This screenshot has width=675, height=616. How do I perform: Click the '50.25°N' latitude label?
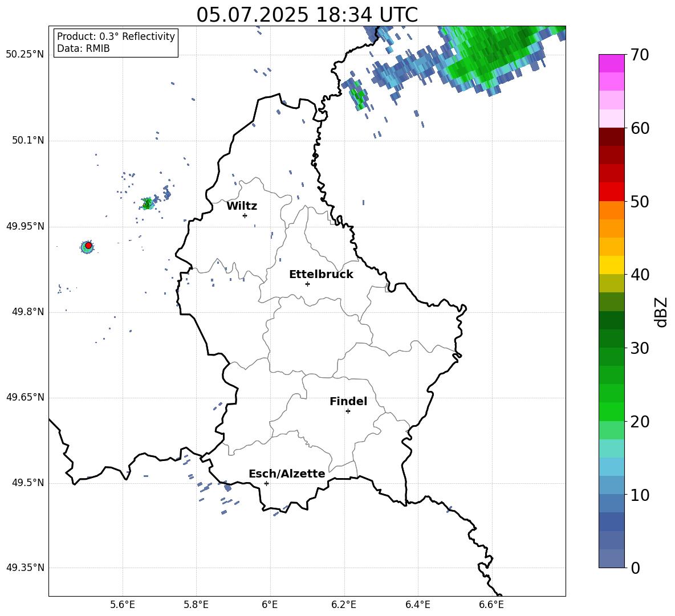pyautogui.click(x=25, y=55)
